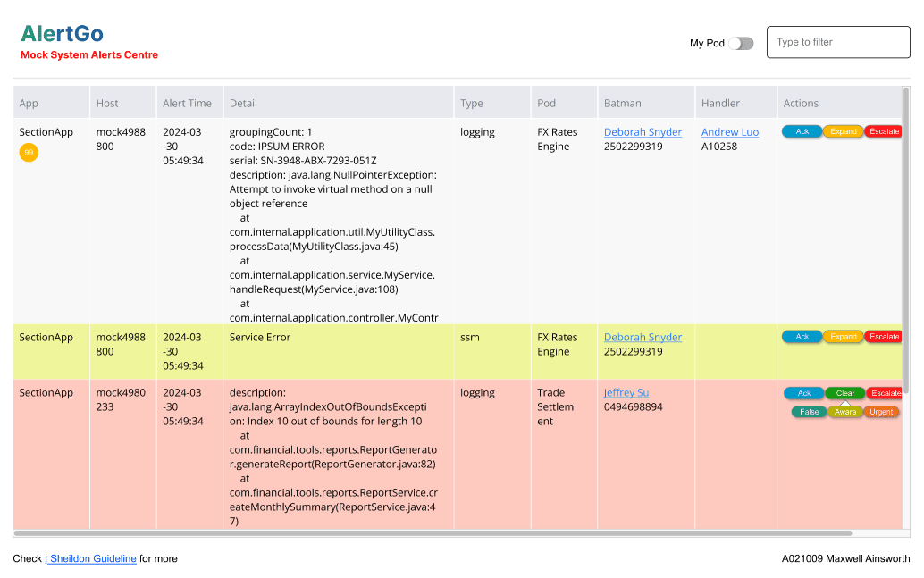Open Deborah Snyder link in first row
The width and height of the screenshot is (924, 578).
click(643, 132)
